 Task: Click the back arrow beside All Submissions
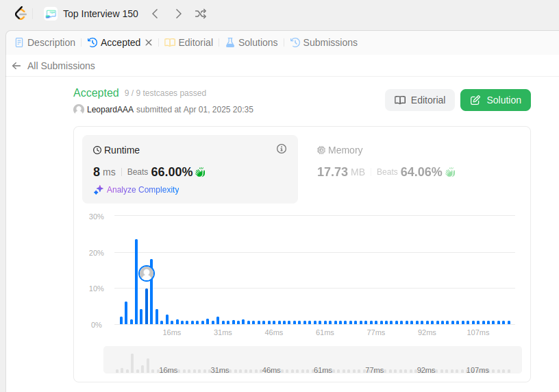coord(16,66)
